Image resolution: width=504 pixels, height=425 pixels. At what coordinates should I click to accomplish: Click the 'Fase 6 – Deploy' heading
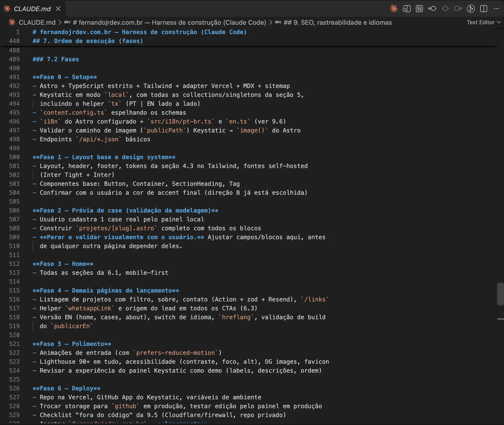[67, 388]
